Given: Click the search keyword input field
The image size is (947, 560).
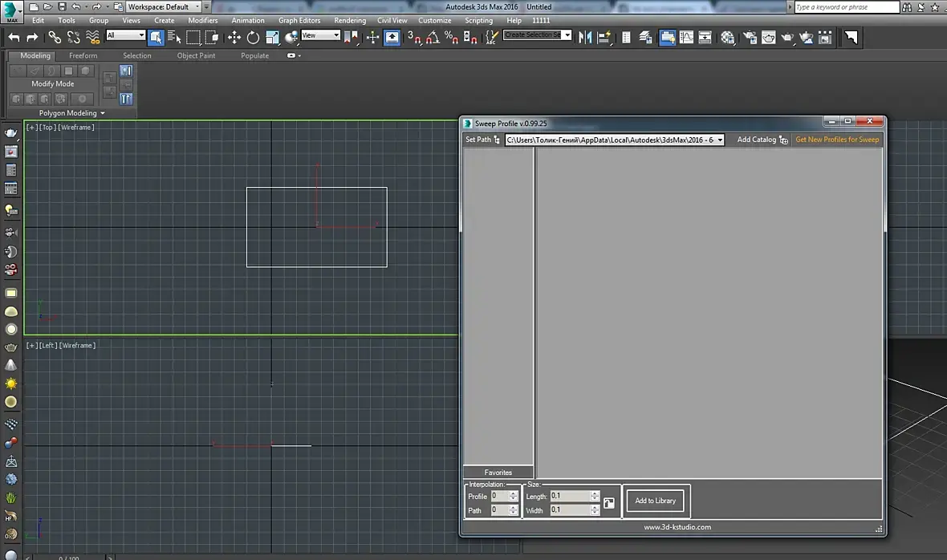Looking at the screenshot, I should tap(847, 7).
